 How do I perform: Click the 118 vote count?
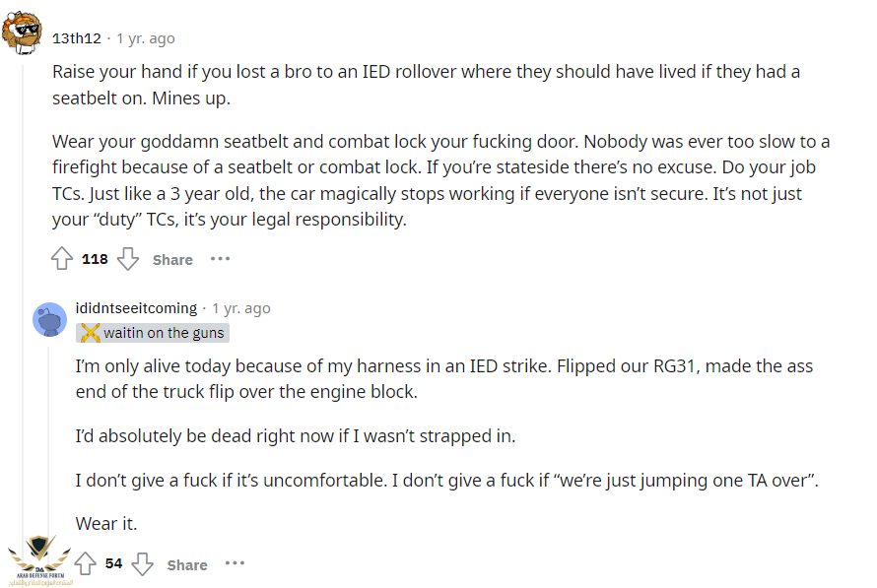point(95,260)
